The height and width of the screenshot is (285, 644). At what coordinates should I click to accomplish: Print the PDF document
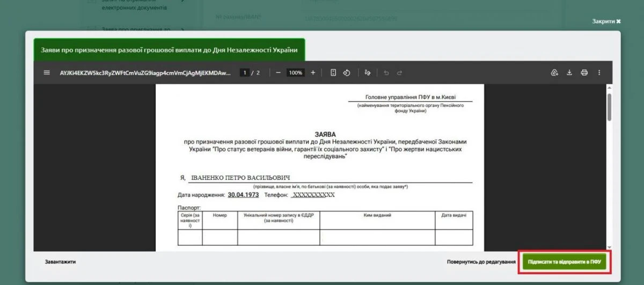[x=584, y=72]
